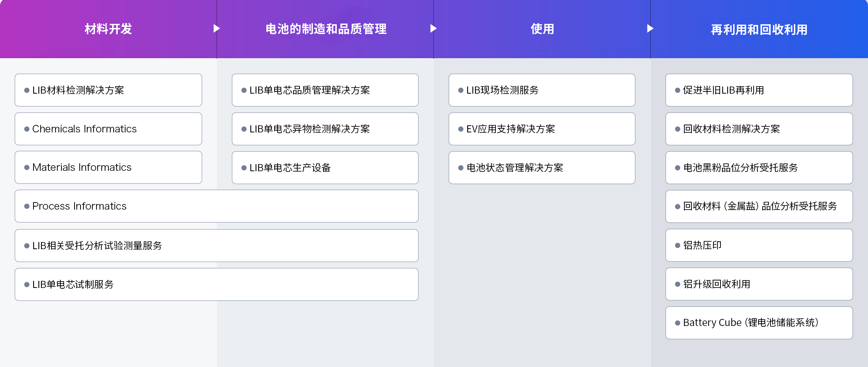Screen dimensions: 868x367
Task: Select the 电池的制造和品质管理 header
Action: coord(326,29)
